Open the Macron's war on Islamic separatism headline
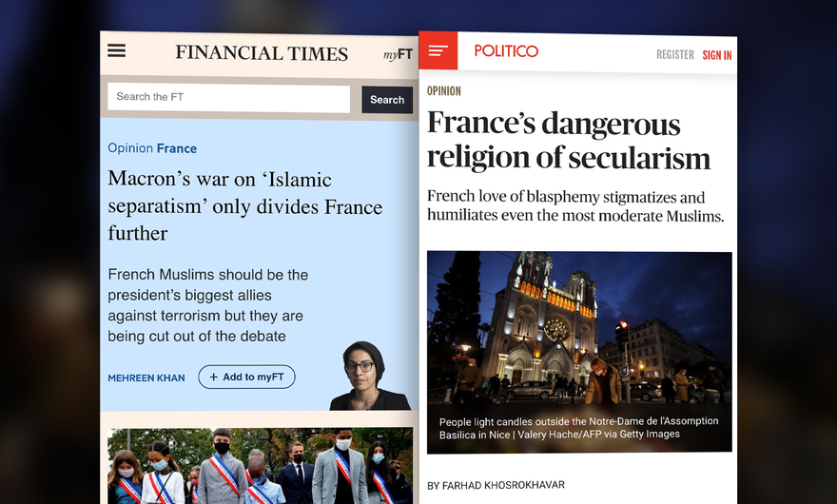This screenshot has height=504, width=837. (x=245, y=206)
